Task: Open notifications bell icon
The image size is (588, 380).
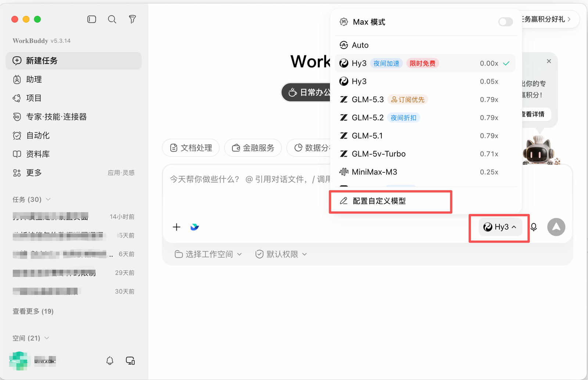Action: coord(110,361)
